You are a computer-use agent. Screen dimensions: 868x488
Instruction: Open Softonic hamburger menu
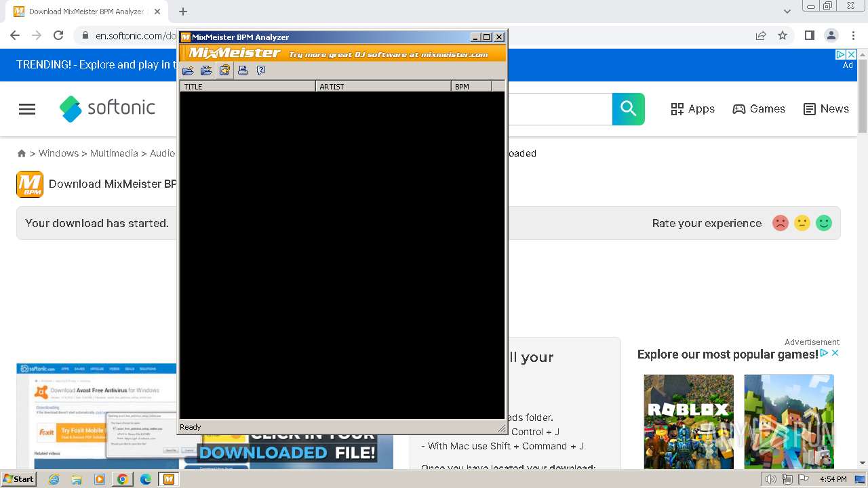tap(27, 109)
